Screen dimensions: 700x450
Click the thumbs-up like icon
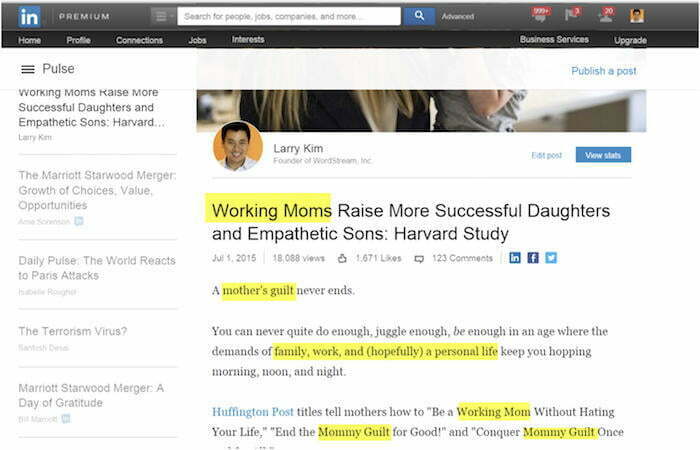(x=342, y=258)
